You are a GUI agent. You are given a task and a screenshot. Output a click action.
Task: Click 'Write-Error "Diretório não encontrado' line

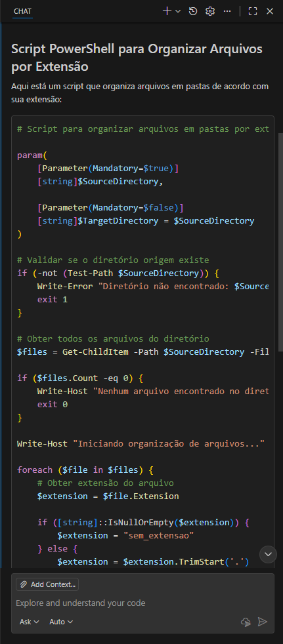pos(153,287)
